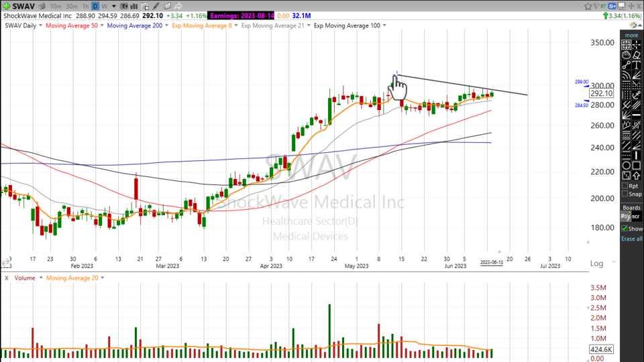Click the 292.10 current price label

tap(602, 93)
